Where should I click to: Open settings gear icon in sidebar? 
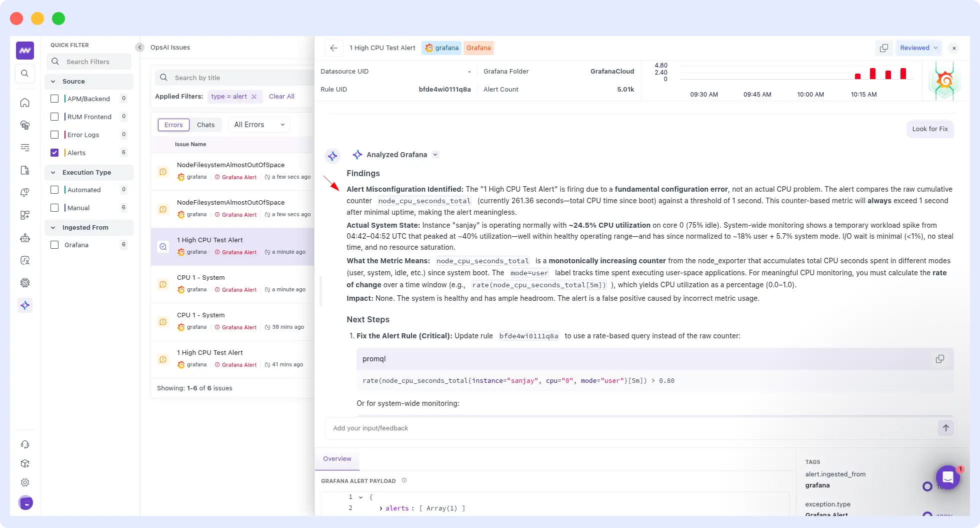coord(25,482)
